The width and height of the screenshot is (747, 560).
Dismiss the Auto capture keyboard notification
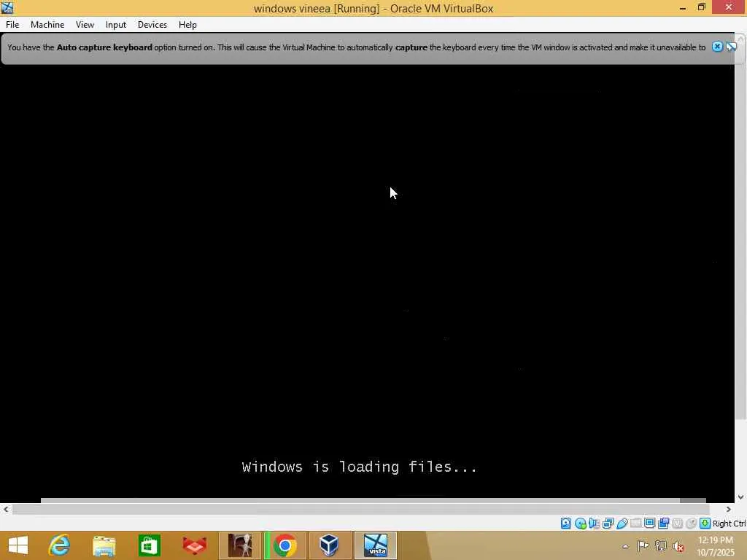click(x=717, y=47)
